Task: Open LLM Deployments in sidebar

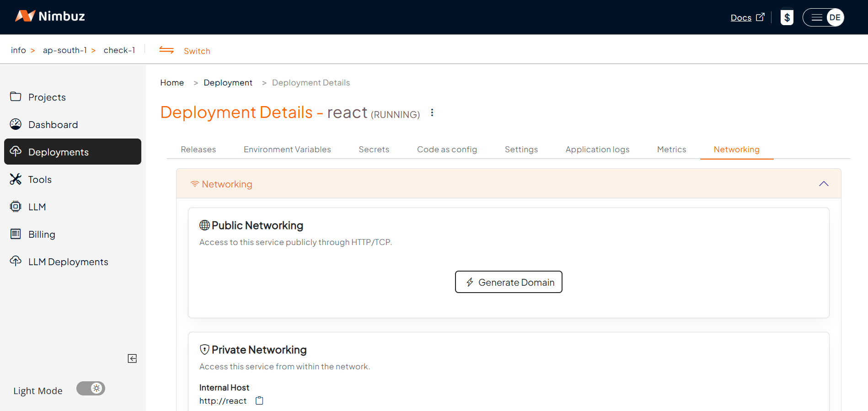Action: point(68,262)
